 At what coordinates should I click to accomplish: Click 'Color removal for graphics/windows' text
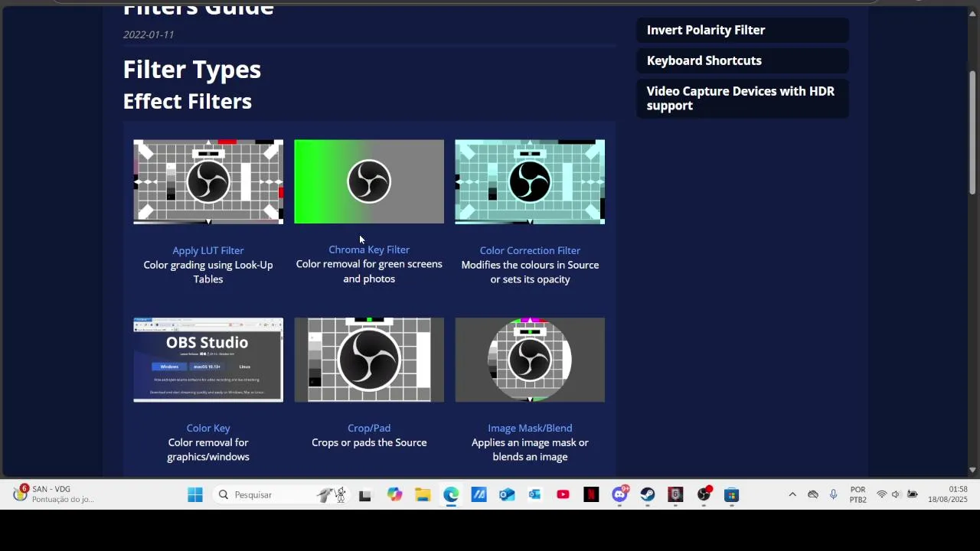coord(208,449)
